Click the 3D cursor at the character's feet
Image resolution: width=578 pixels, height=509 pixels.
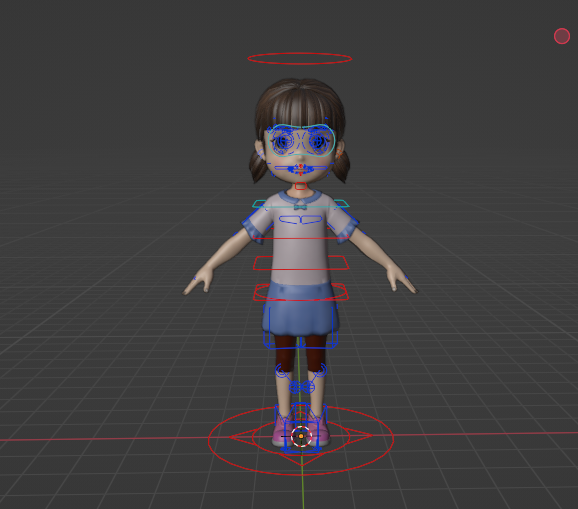point(301,436)
